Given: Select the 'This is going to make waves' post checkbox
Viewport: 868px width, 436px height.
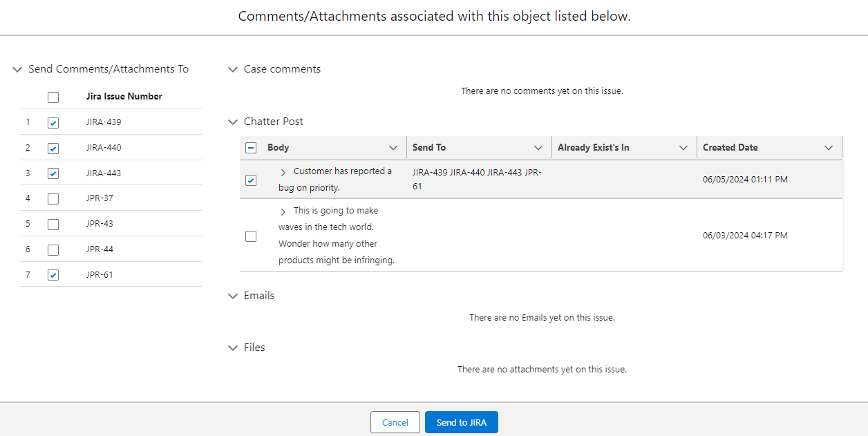Looking at the screenshot, I should coord(251,236).
